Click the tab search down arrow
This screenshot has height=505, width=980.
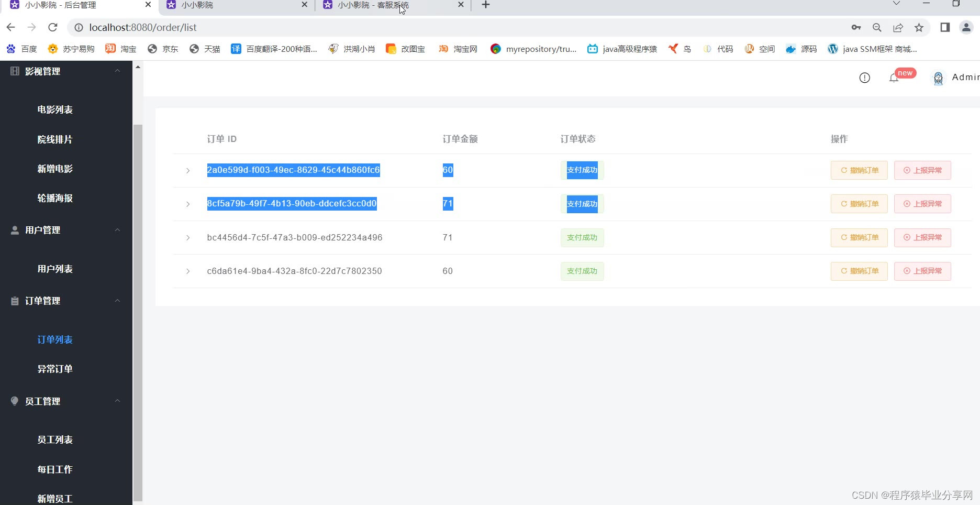896,4
